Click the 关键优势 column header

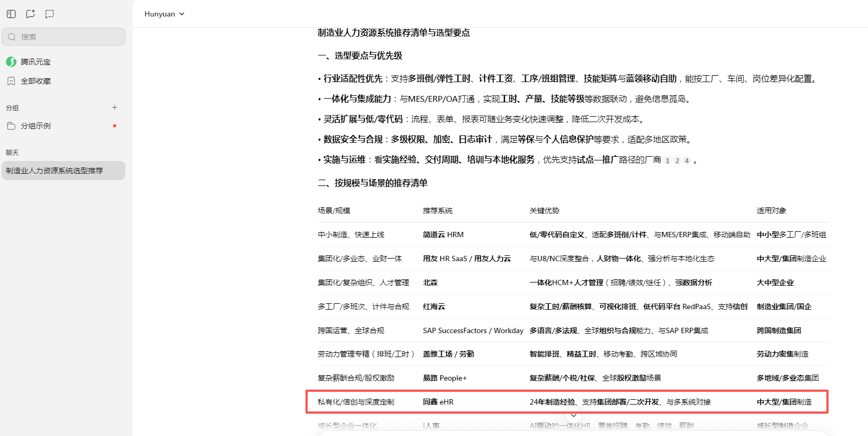pyautogui.click(x=544, y=211)
